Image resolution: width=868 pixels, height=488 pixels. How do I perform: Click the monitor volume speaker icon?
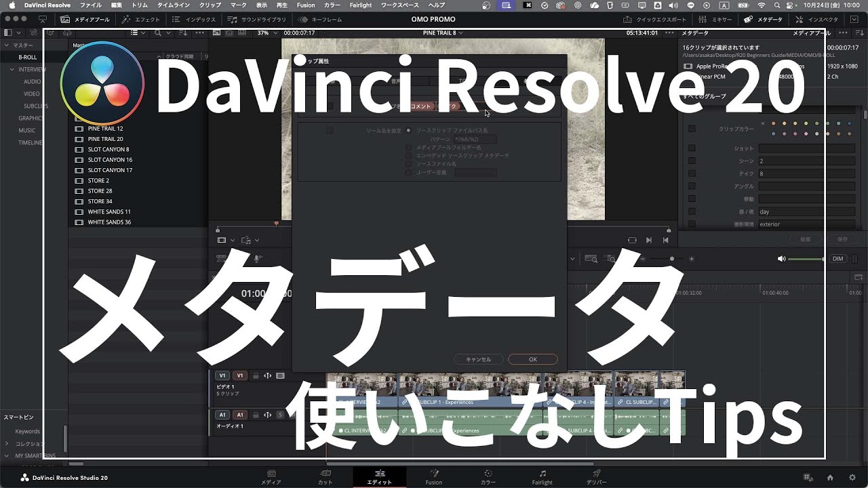(781, 259)
